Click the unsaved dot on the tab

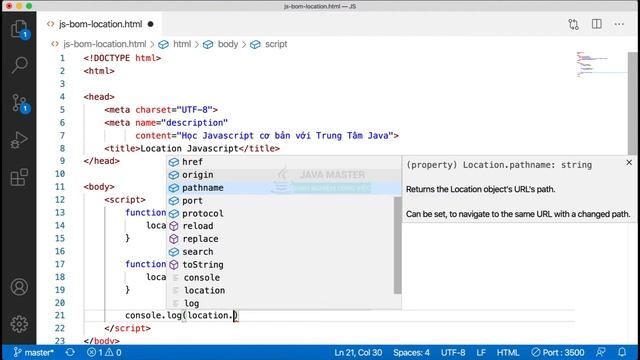click(x=150, y=24)
